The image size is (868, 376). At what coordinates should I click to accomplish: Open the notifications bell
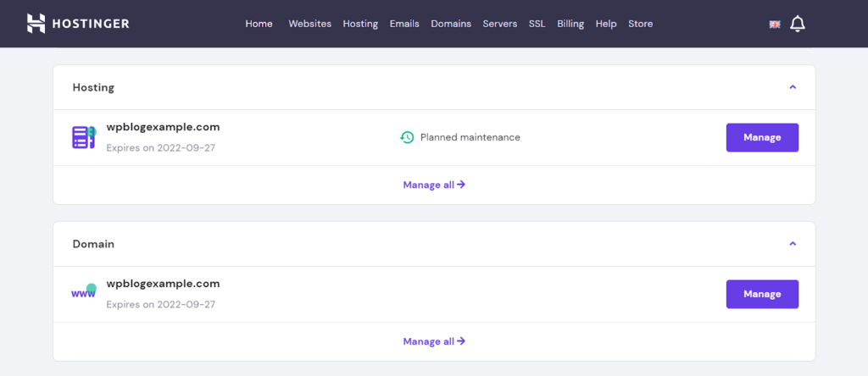[797, 24]
